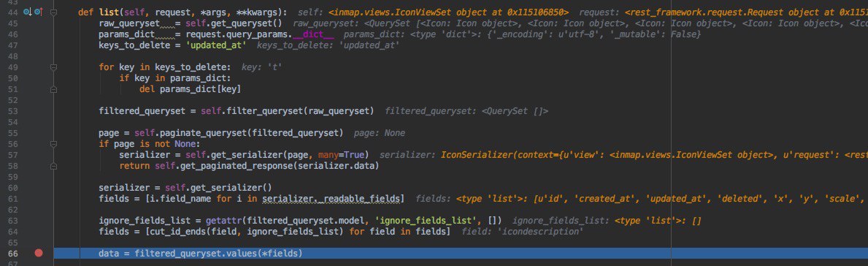The width and height of the screenshot is (868, 266).
Task: Click inline value 'ignore_fields_list: <type 'list'>: []'
Action: 607,221
